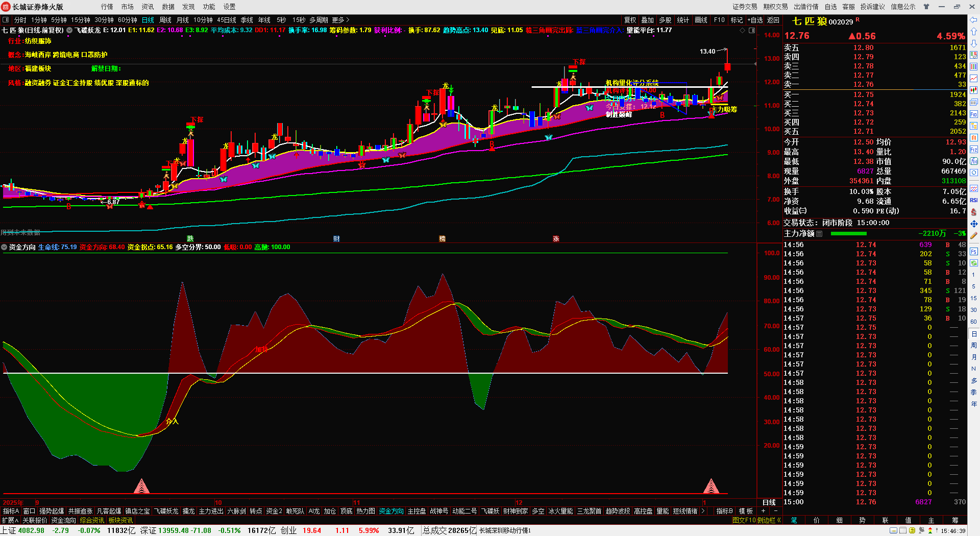Image resolution: width=980 pixels, height=536 pixels.
Task: Click the candlestick chart icon in right sidebar
Action: tap(974, 90)
